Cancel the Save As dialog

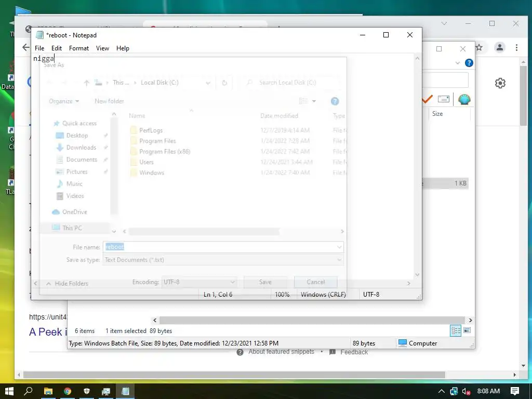point(315,282)
